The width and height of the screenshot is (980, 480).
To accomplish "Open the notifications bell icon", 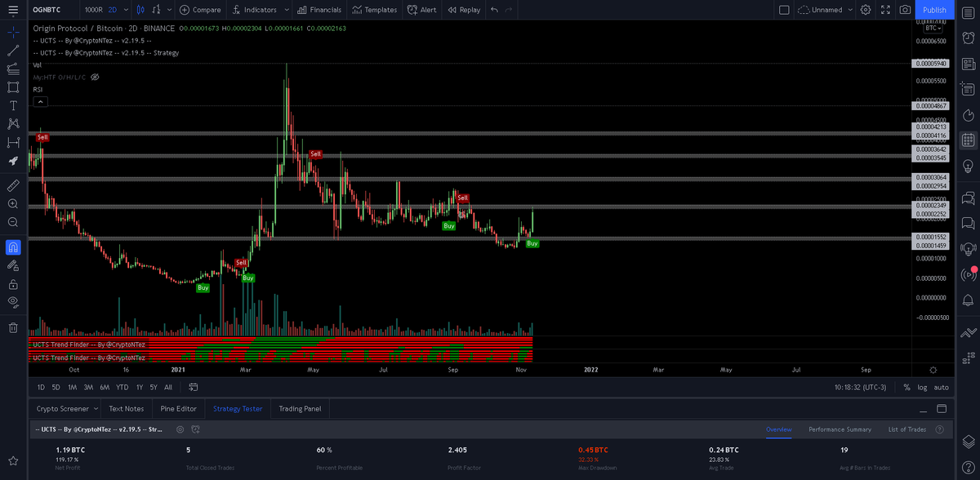I will [x=968, y=300].
